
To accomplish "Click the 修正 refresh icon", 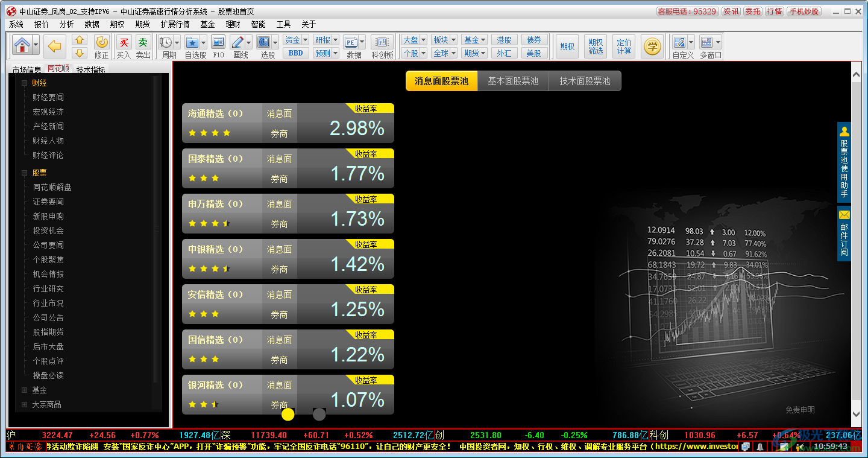I will point(102,42).
